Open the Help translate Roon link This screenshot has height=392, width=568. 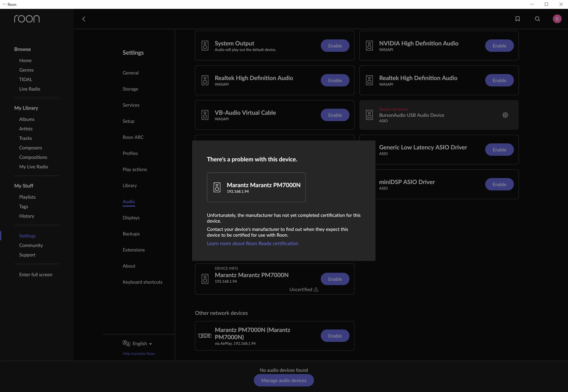pyautogui.click(x=139, y=353)
